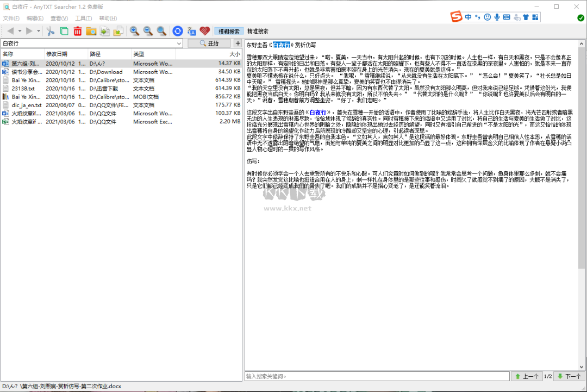Click the red heart Donate icon
587x392 pixels.
point(205,31)
